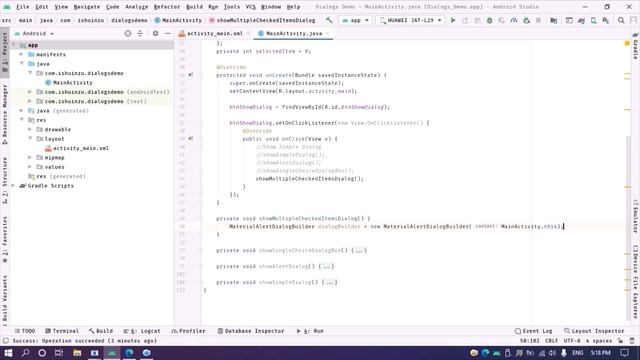The width and height of the screenshot is (640, 360).
Task: Toggle read-only lock icon in status bar
Action: coord(620,341)
